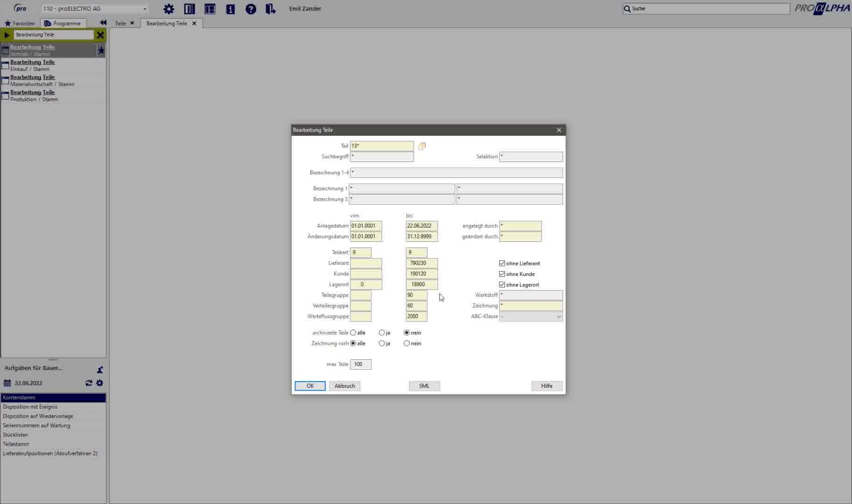Click the Zeichnung field
The width and height of the screenshot is (852, 504).
pos(531,306)
